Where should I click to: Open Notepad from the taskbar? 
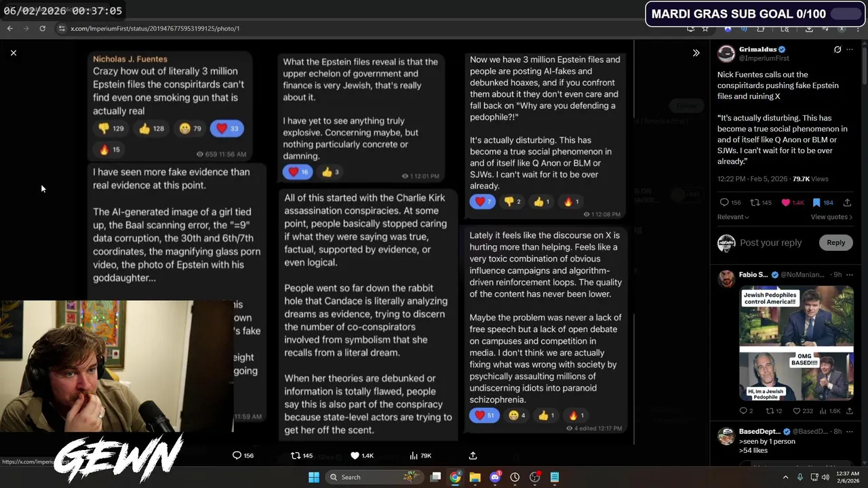pos(554,477)
